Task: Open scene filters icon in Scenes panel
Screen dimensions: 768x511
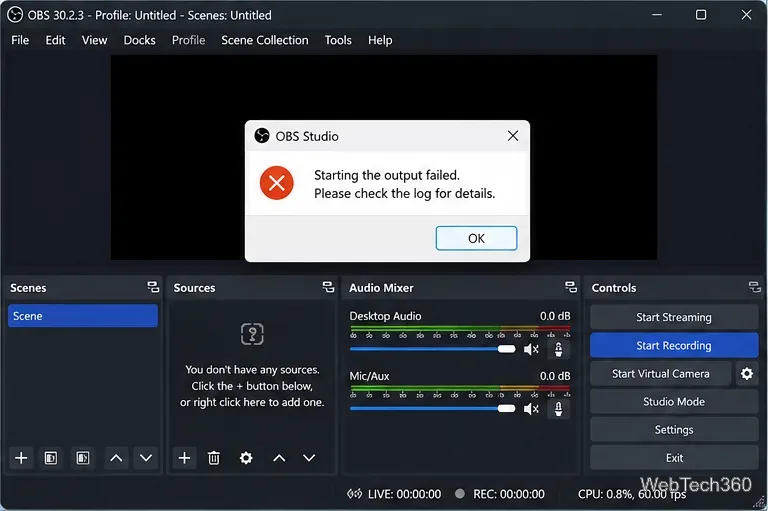Action: [51, 458]
